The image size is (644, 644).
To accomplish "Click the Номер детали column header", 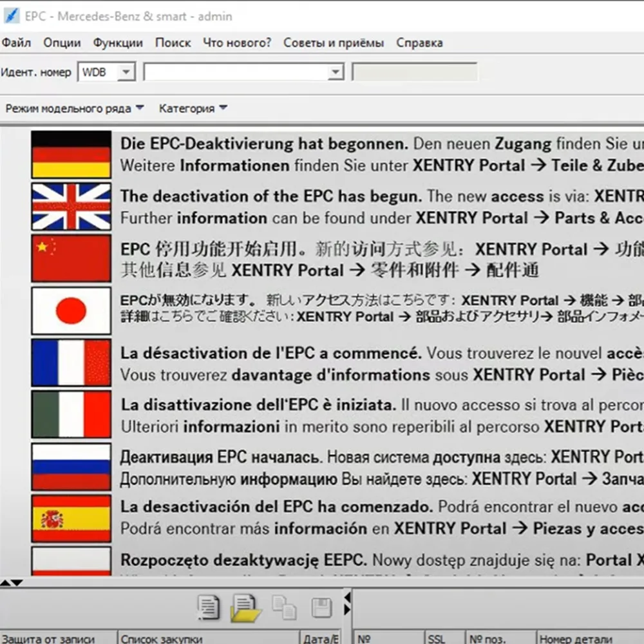I will click(x=590, y=638).
